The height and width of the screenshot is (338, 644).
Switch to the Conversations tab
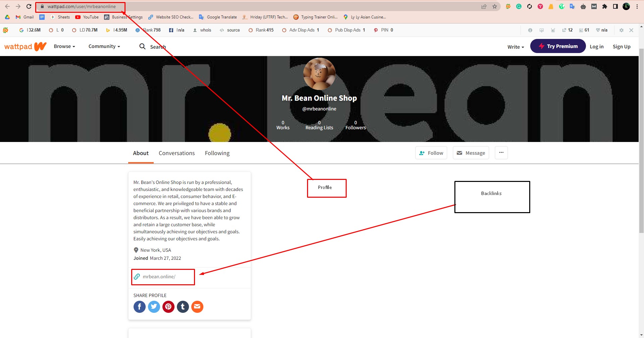[177, 153]
